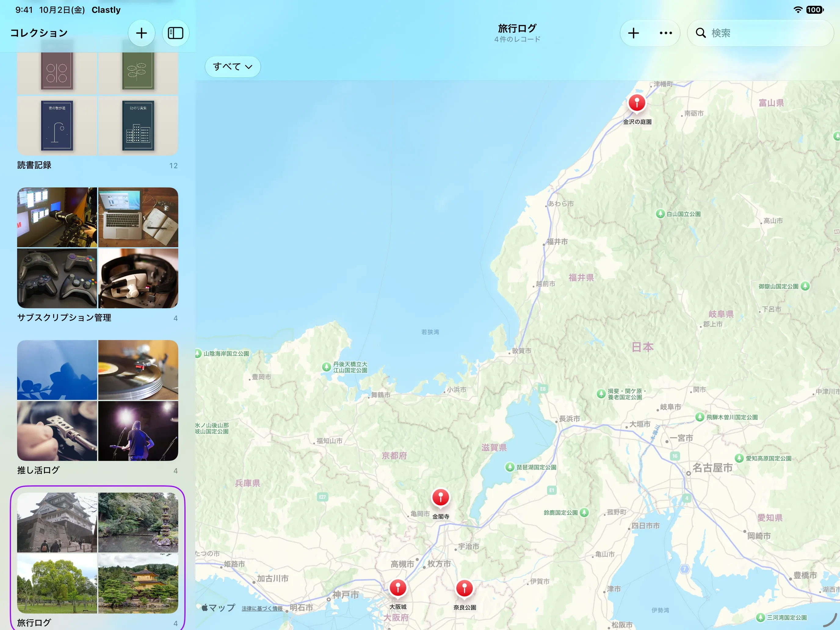Tap the マップ attribution logo
This screenshot has height=630, width=840.
point(218,608)
